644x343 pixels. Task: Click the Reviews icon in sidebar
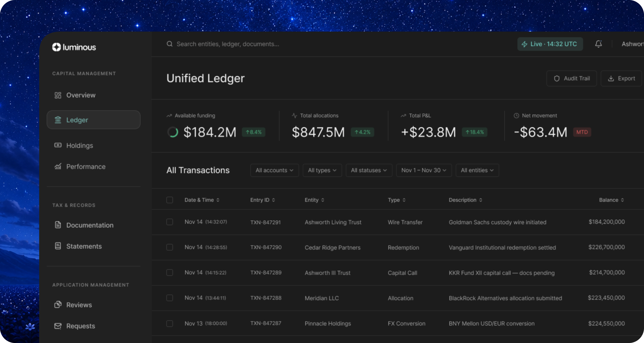pos(58,305)
